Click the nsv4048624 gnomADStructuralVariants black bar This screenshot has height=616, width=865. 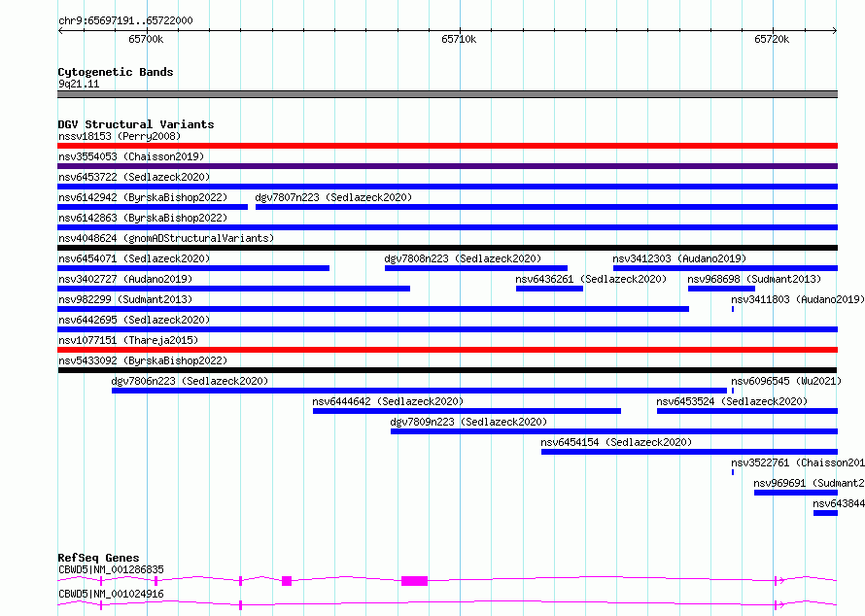pos(447,248)
